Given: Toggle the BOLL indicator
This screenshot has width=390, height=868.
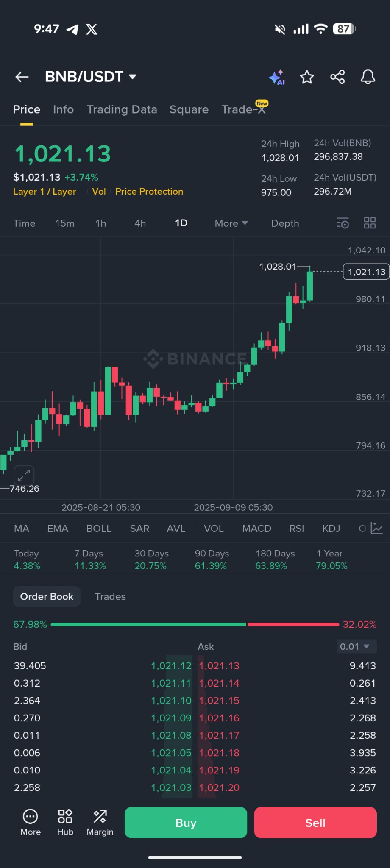Looking at the screenshot, I should click(x=99, y=529).
